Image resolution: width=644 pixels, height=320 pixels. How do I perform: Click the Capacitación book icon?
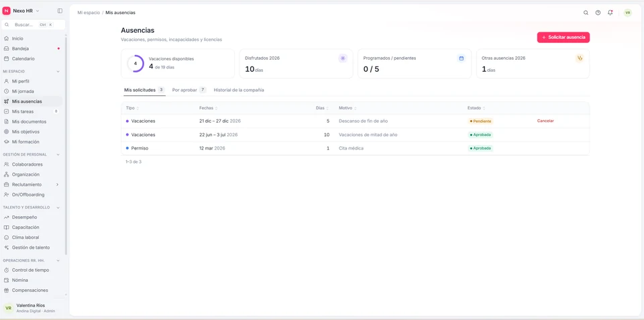(x=6, y=227)
